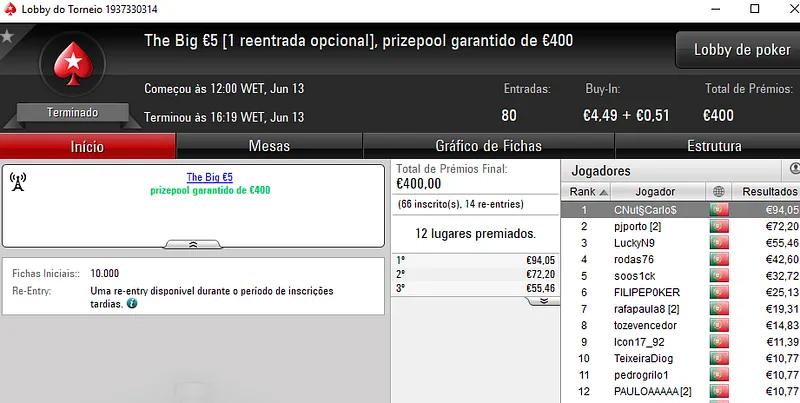This screenshot has height=403, width=800.
Task: Click the player icon beside Jogadores header
Action: pyautogui.click(x=794, y=169)
